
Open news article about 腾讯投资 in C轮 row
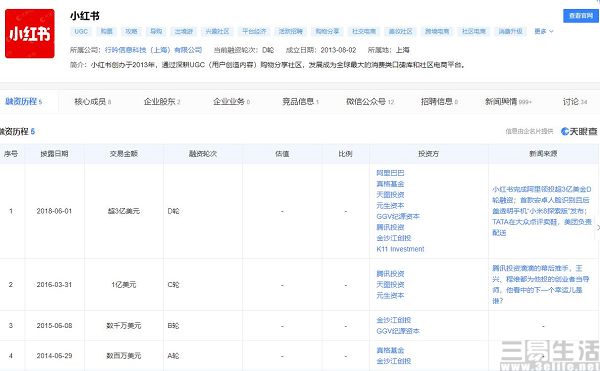pos(541,285)
